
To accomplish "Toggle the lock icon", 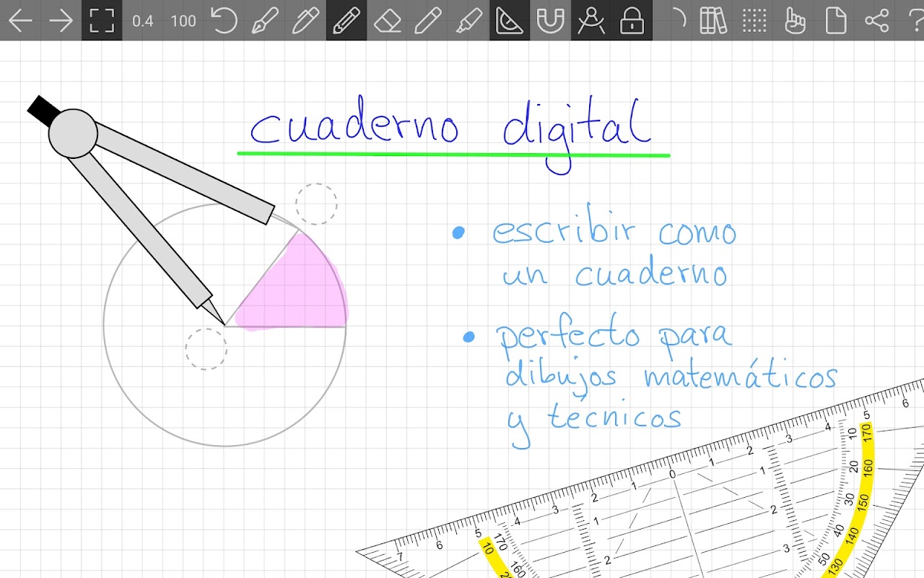I will point(632,20).
